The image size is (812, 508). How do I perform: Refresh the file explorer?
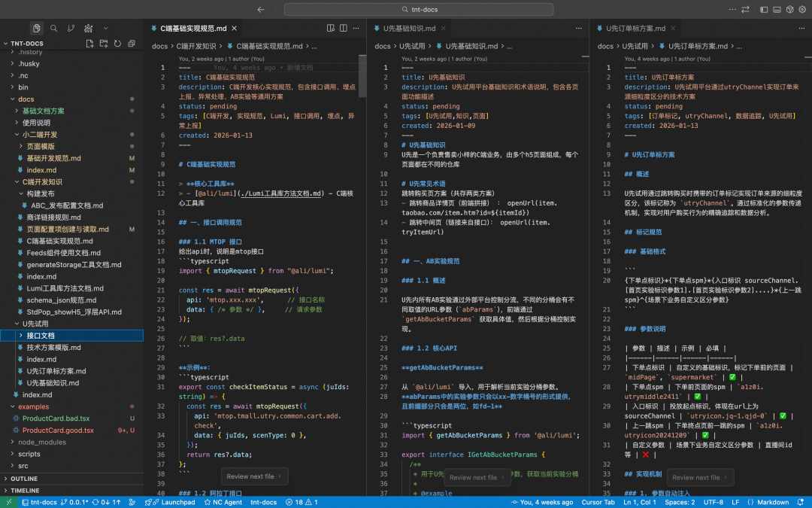point(117,44)
